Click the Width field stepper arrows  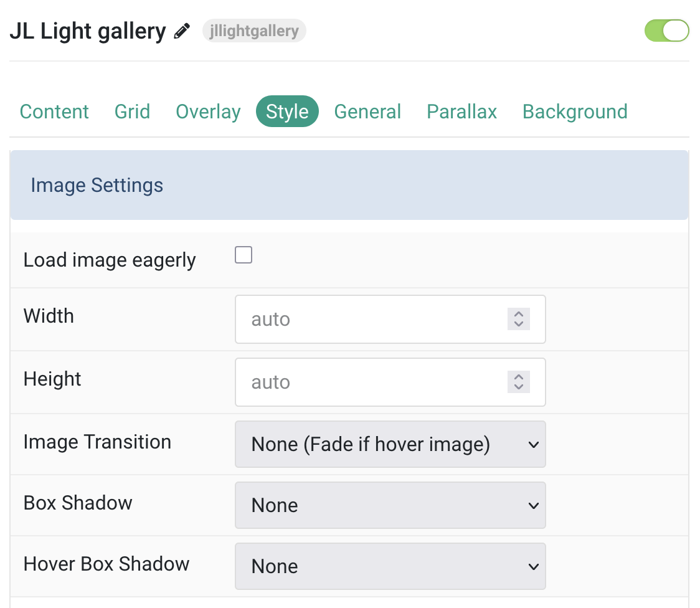point(519,319)
